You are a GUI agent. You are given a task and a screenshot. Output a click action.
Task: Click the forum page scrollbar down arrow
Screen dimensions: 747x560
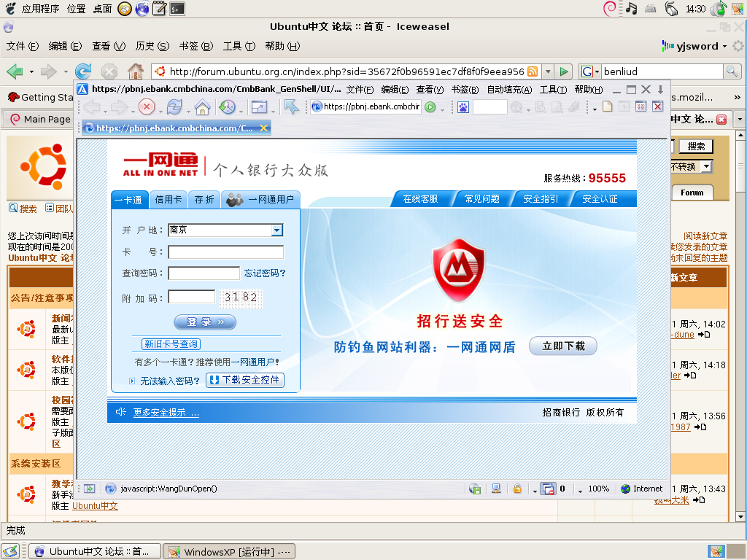(740, 517)
